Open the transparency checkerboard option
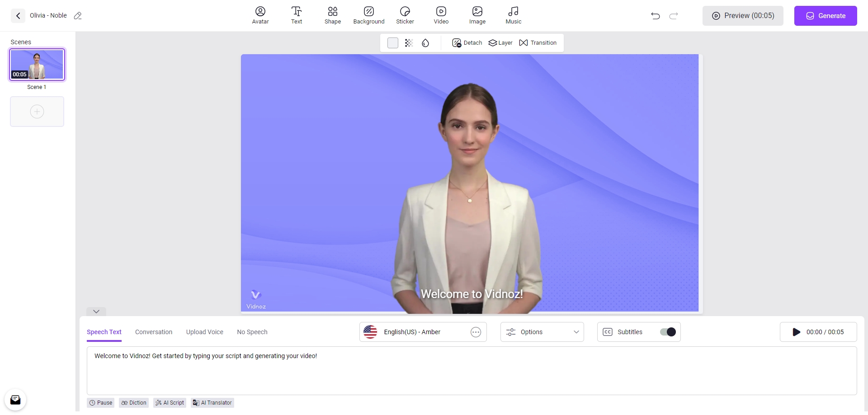The height and width of the screenshot is (415, 868). [x=409, y=43]
